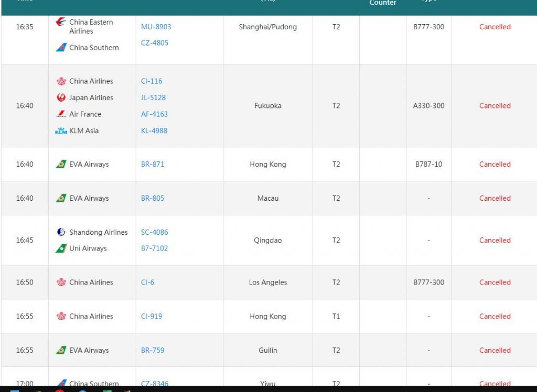Viewport: 537px width, 392px height.
Task: Click the 16:35 departure time
Action: (x=25, y=27)
